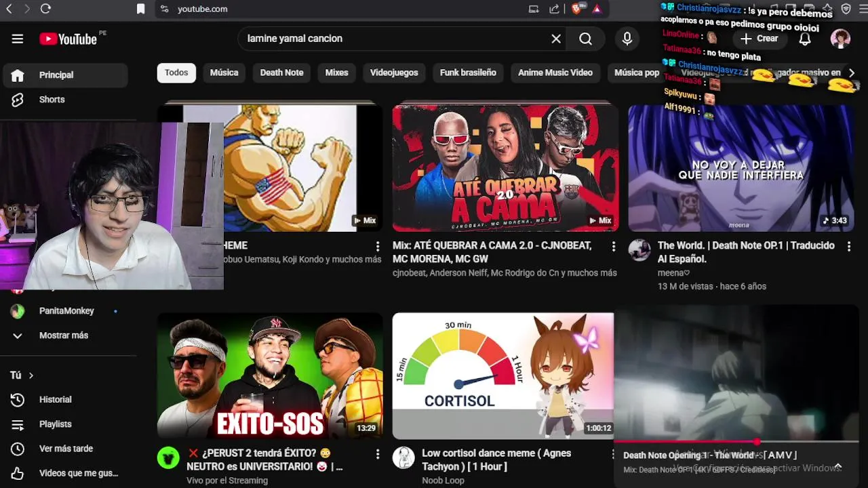Open the notifications bell
The image size is (868, 488).
805,39
